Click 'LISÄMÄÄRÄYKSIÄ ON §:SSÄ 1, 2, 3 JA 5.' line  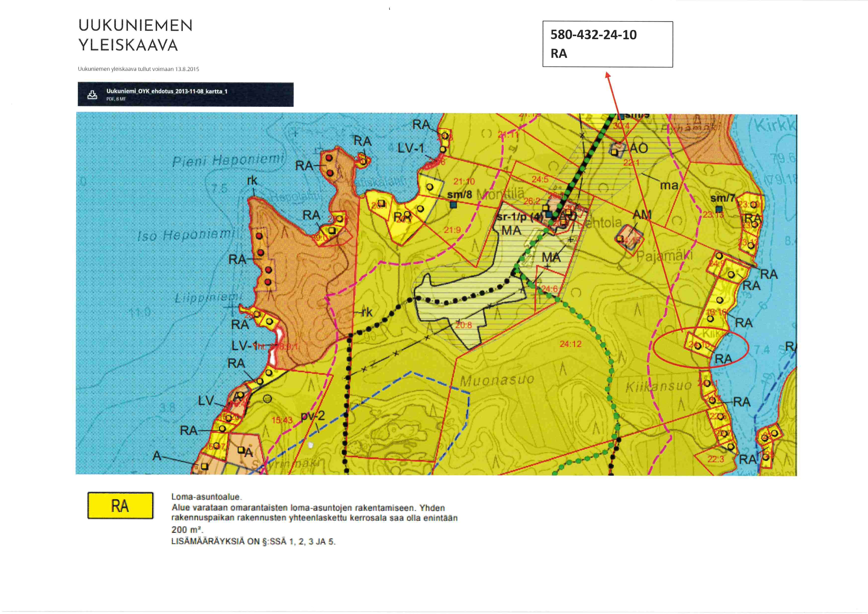(x=253, y=542)
